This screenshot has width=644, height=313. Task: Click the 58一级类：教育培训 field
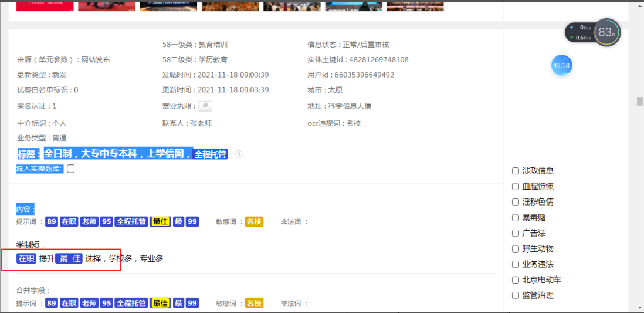click(195, 45)
